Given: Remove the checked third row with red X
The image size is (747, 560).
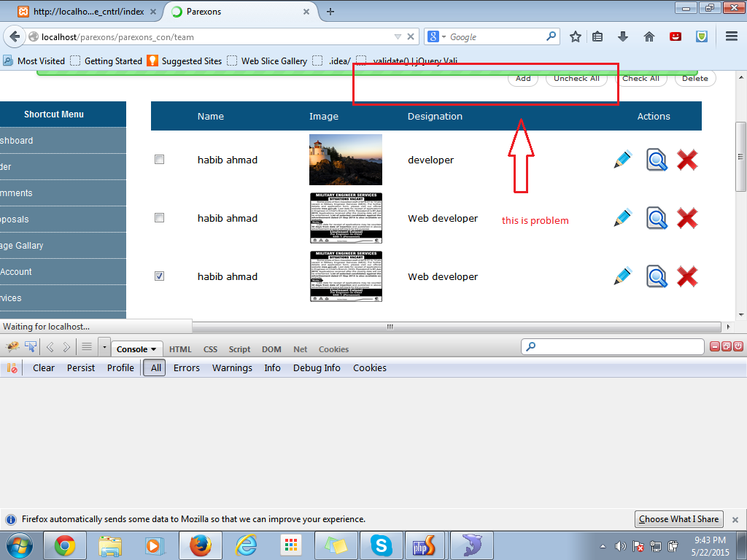Looking at the screenshot, I should click(x=687, y=276).
